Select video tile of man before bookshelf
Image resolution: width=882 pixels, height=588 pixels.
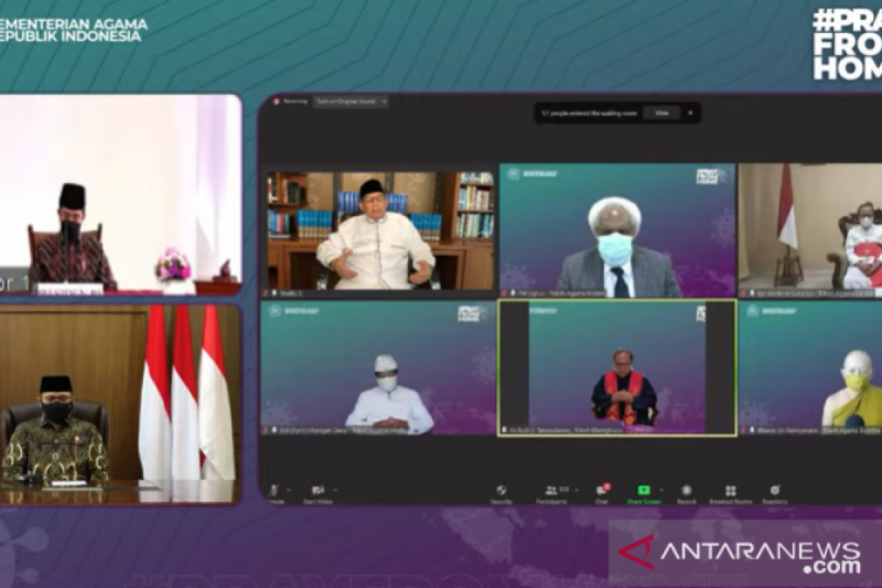tap(380, 231)
